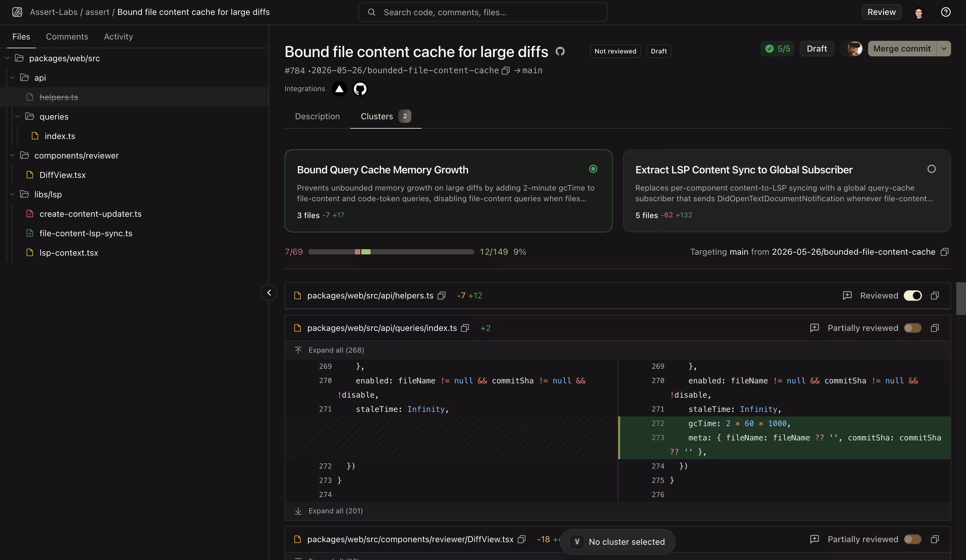Toggle reviewed switch for DiffView.tsx
Viewport: 966px width, 560px height.
click(x=913, y=539)
